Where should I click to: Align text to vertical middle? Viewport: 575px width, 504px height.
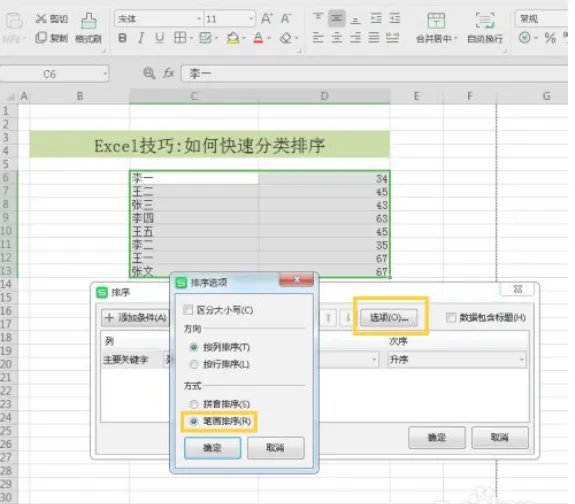336,18
